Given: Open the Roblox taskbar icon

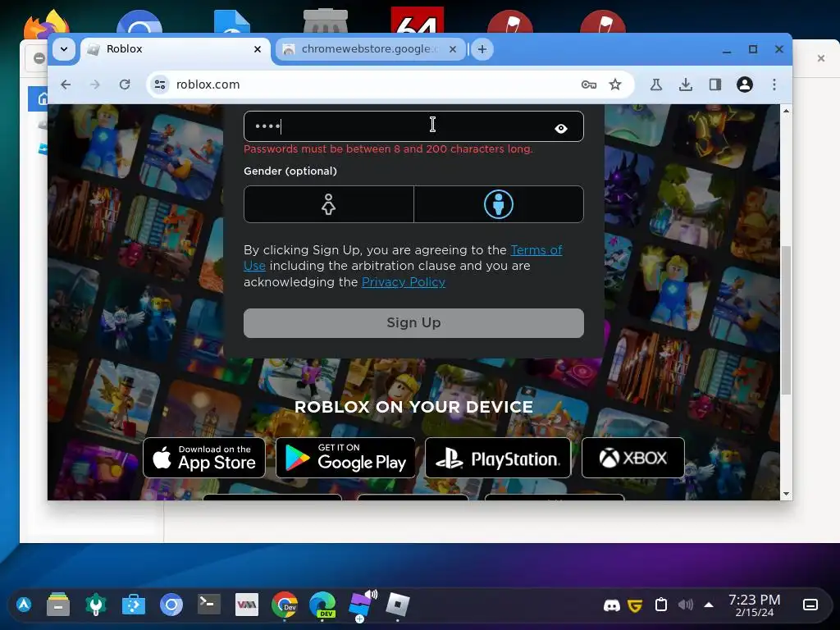Looking at the screenshot, I should click(398, 605).
